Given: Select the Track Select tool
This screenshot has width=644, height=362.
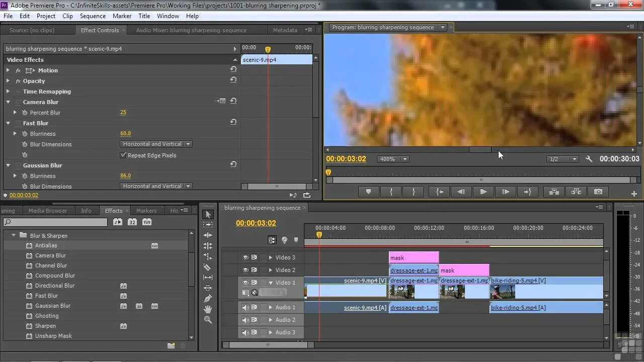Looking at the screenshot, I should (208, 225).
